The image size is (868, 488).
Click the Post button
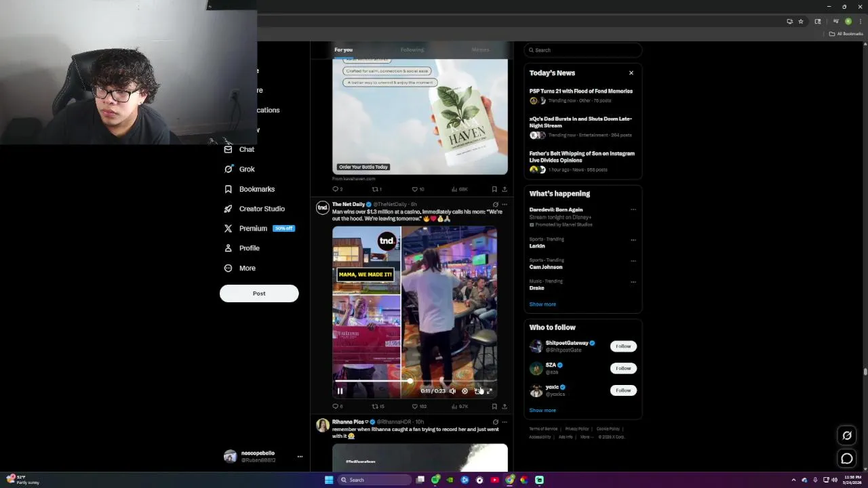[x=259, y=293]
